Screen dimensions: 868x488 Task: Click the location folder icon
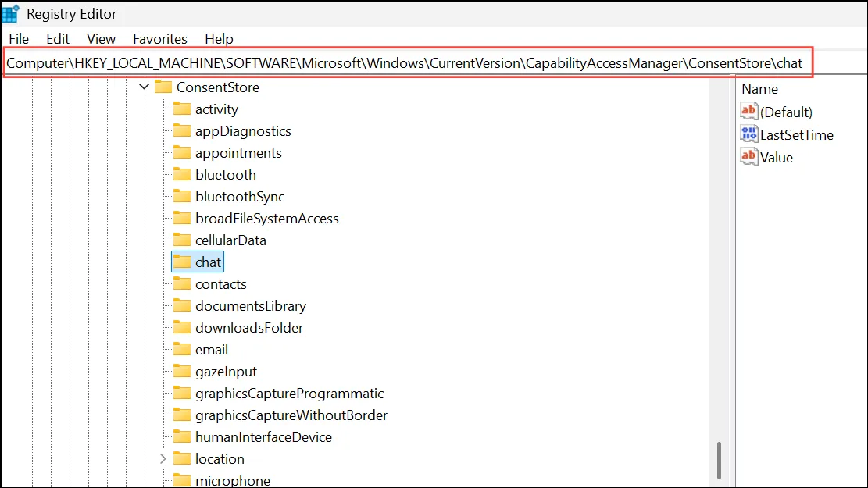click(x=181, y=458)
